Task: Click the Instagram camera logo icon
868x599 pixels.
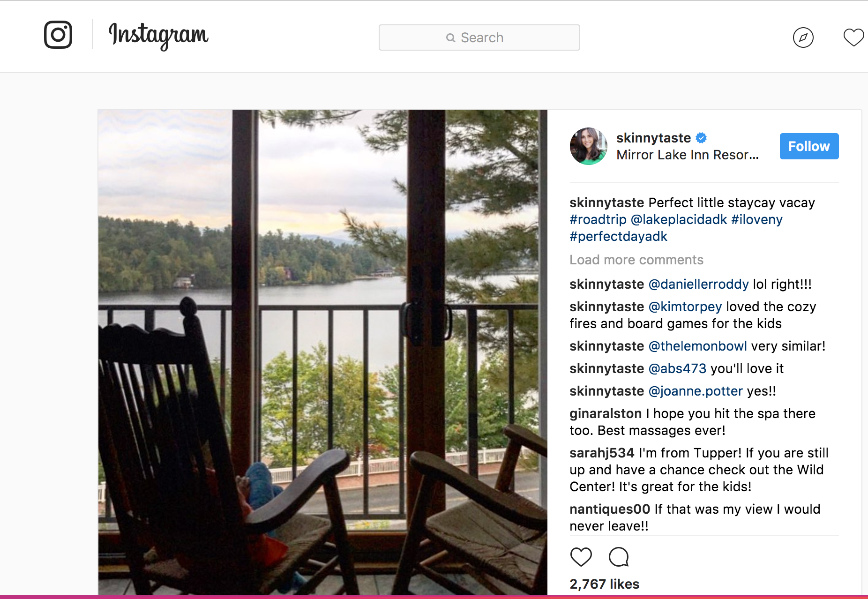Action: 58,35
